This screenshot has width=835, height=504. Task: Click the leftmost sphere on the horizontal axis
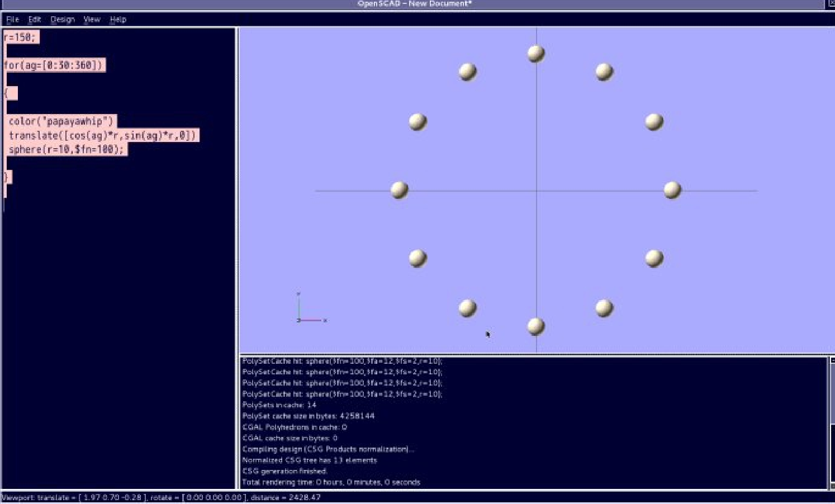pos(399,190)
